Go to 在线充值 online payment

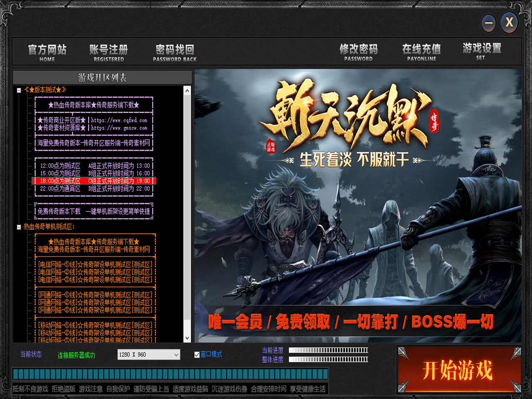point(421,52)
